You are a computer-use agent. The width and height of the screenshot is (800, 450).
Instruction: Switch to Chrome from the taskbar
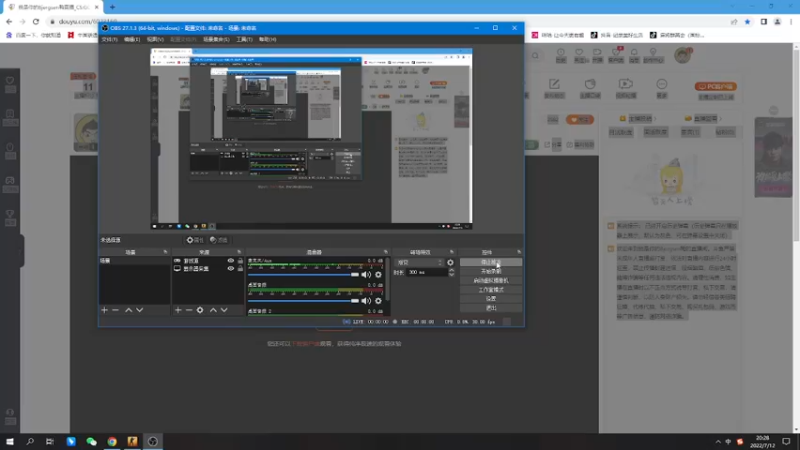112,441
